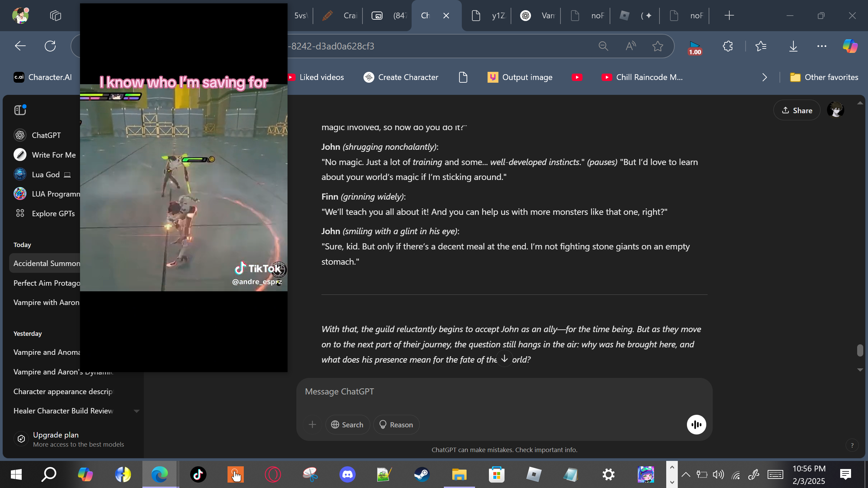Open the Copilot sidebar icon
868x488 pixels.
coord(850,46)
